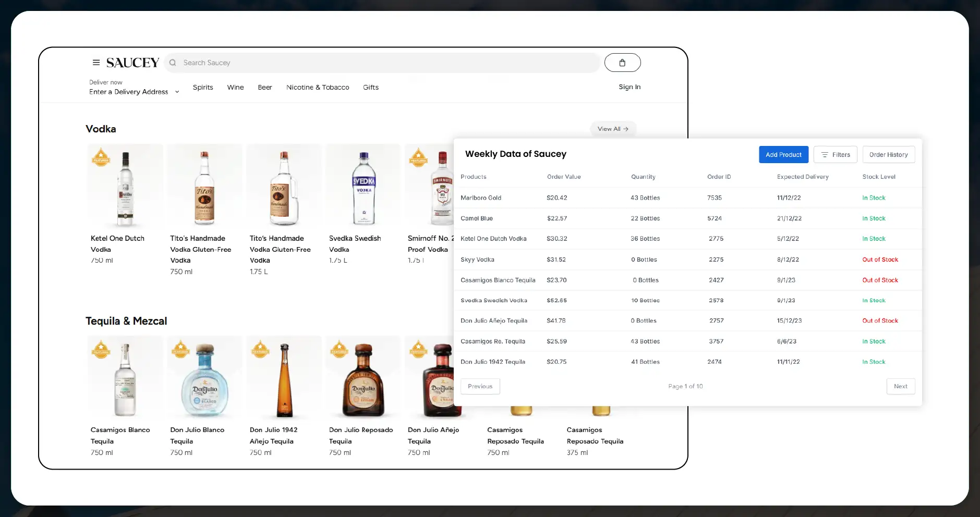This screenshot has height=517, width=980.
Task: Open the hamburger menu beside Saucey logo
Action: tap(96, 63)
